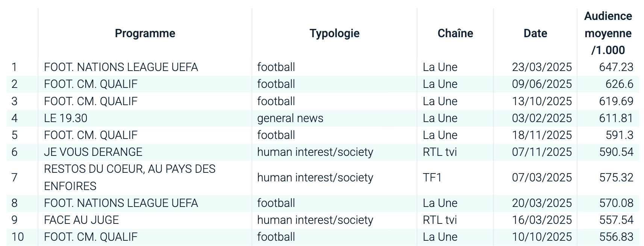
Task: Click the audience value 557.54
Action: coord(616,220)
